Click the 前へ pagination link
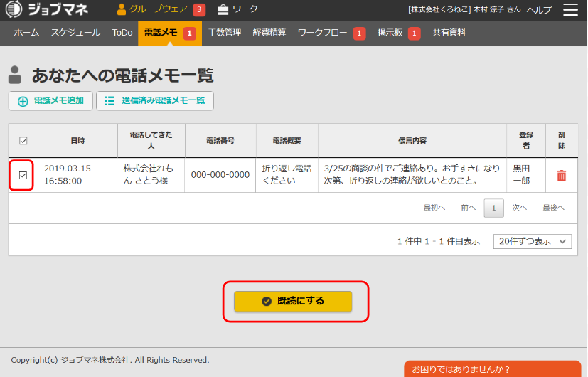 pos(468,208)
